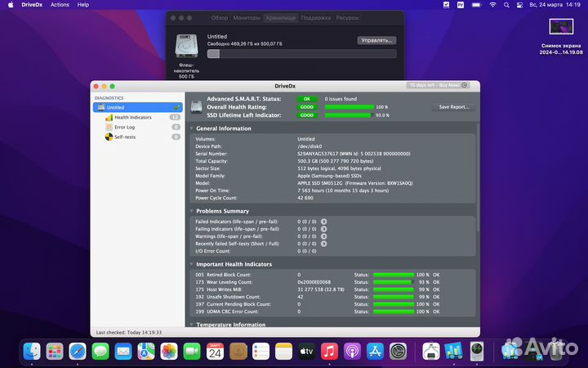Open the Actions menu
The width and height of the screenshot is (588, 368).
pyautogui.click(x=60, y=5)
